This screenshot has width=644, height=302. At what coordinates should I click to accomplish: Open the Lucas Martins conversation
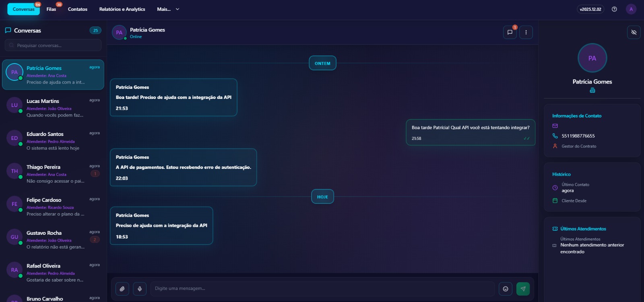click(x=53, y=108)
